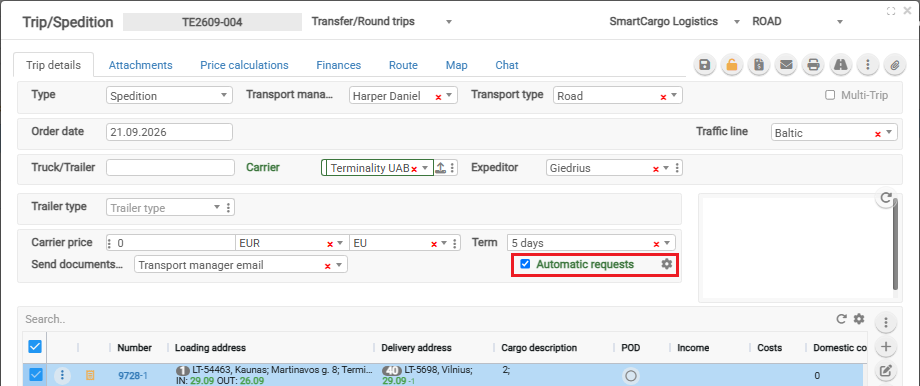Image resolution: width=920 pixels, height=386 pixels.
Task: Click the right panel vertical scrollbar
Action: [895, 244]
